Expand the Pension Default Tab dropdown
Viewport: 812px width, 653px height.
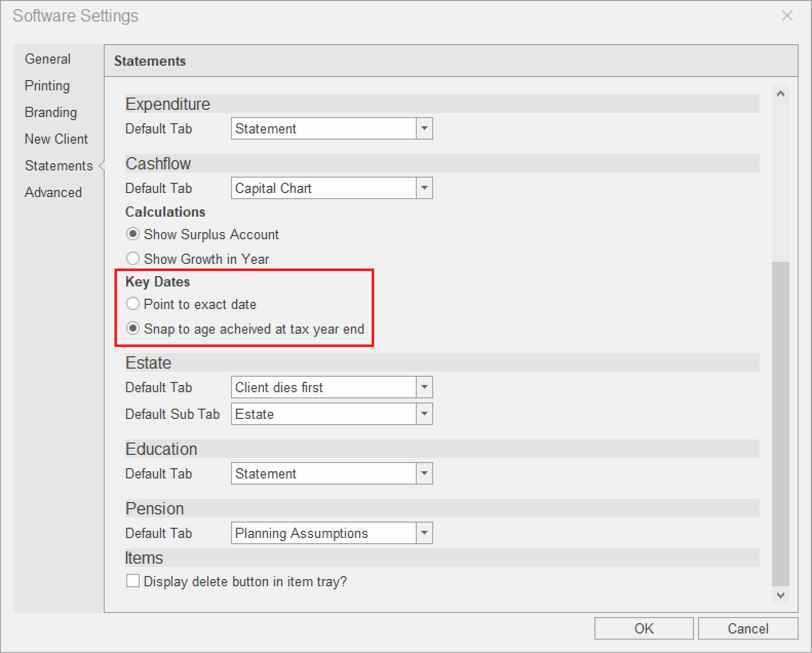point(424,533)
